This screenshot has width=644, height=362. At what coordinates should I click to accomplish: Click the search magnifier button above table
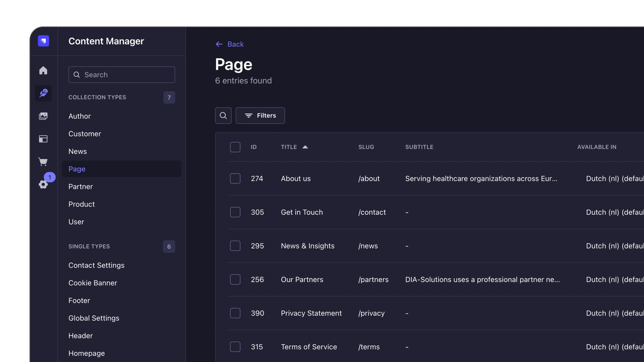(223, 115)
